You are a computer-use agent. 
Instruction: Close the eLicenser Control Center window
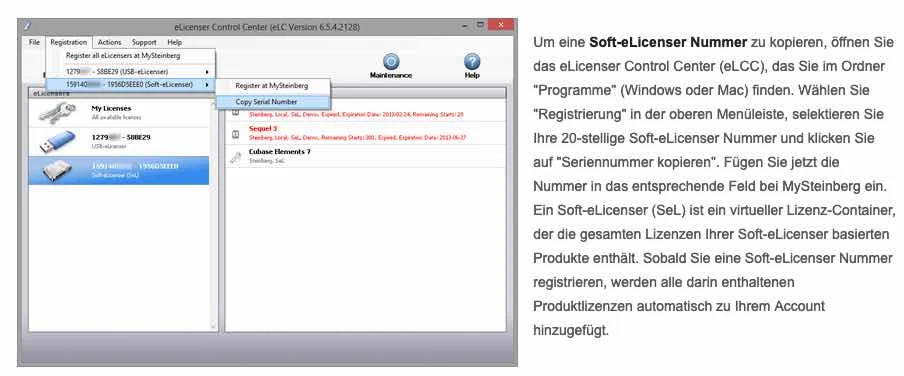click(500, 25)
